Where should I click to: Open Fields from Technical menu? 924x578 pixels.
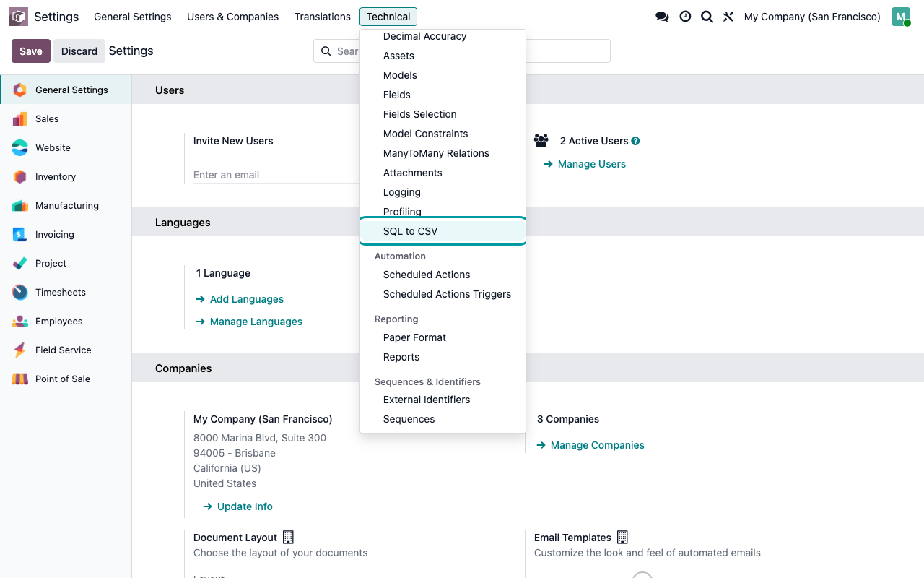(443, 95)
